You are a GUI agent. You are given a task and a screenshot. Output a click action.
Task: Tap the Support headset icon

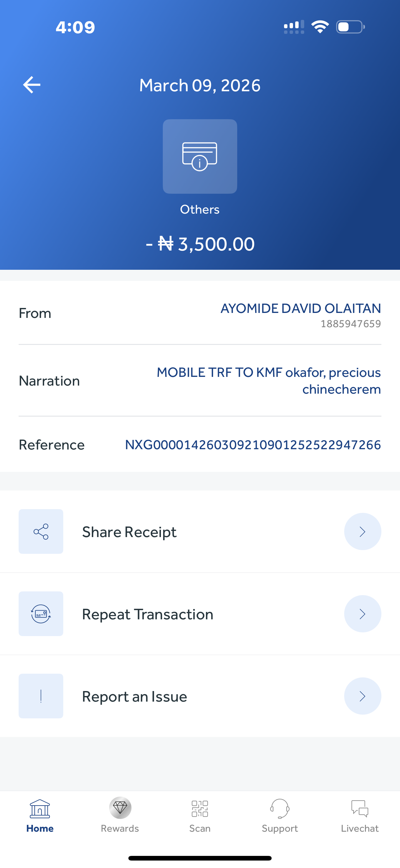279,809
